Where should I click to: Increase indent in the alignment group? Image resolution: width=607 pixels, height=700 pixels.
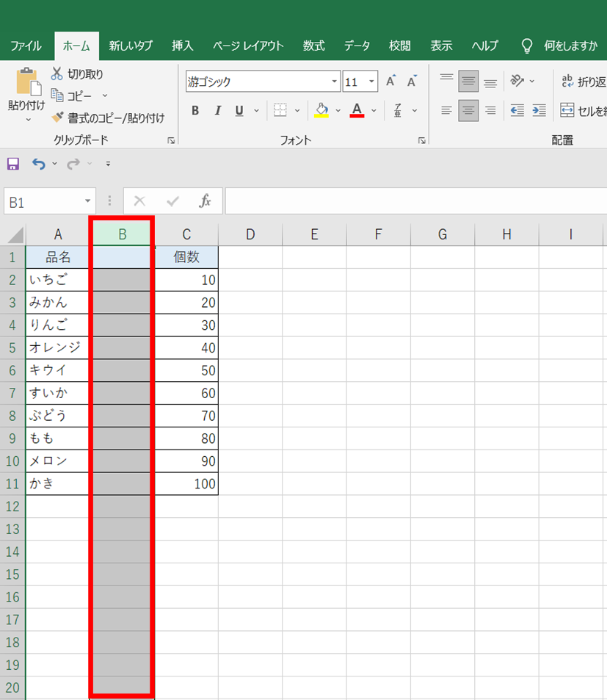point(539,110)
